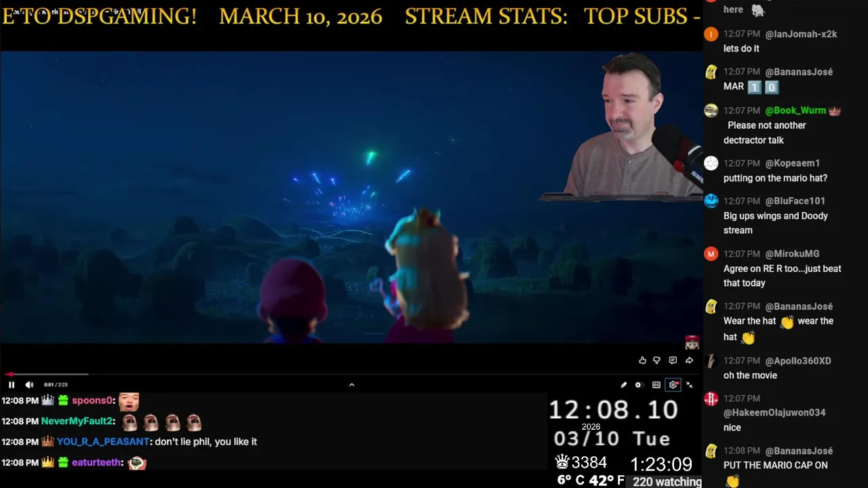868x488 pixels.
Task: Mute the video volume speaker icon
Action: click(x=29, y=384)
